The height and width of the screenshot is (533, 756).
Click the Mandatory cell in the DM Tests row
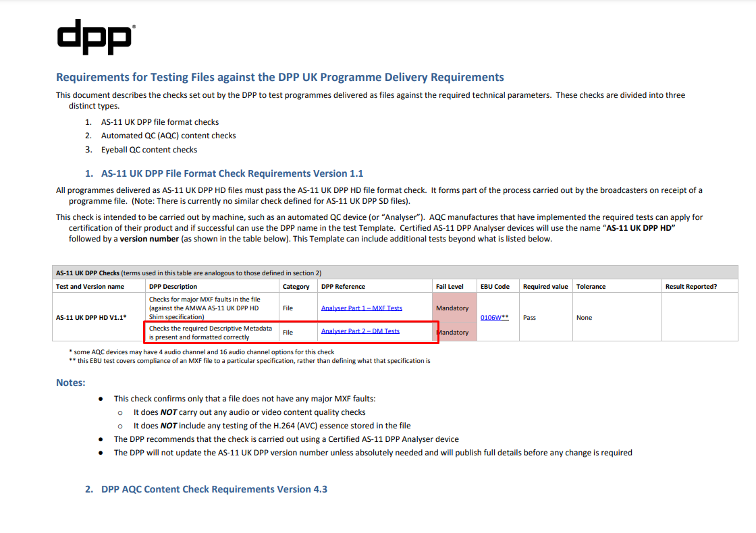tap(455, 332)
